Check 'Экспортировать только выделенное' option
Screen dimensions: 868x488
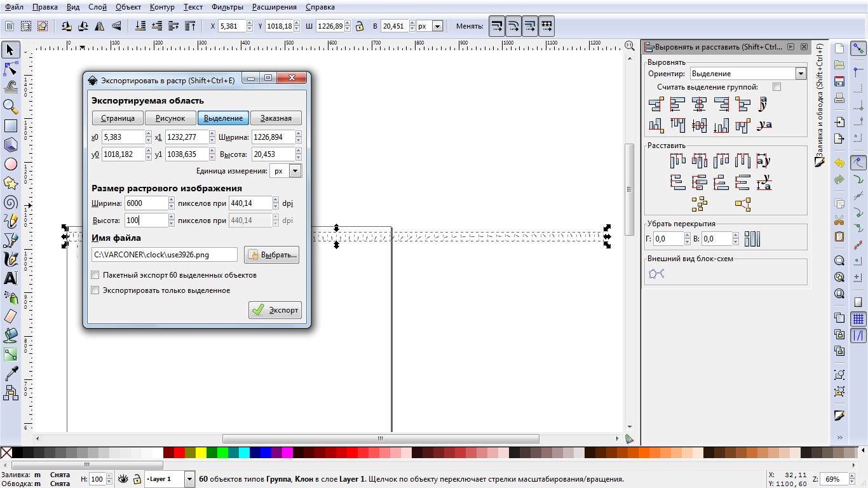click(95, 290)
